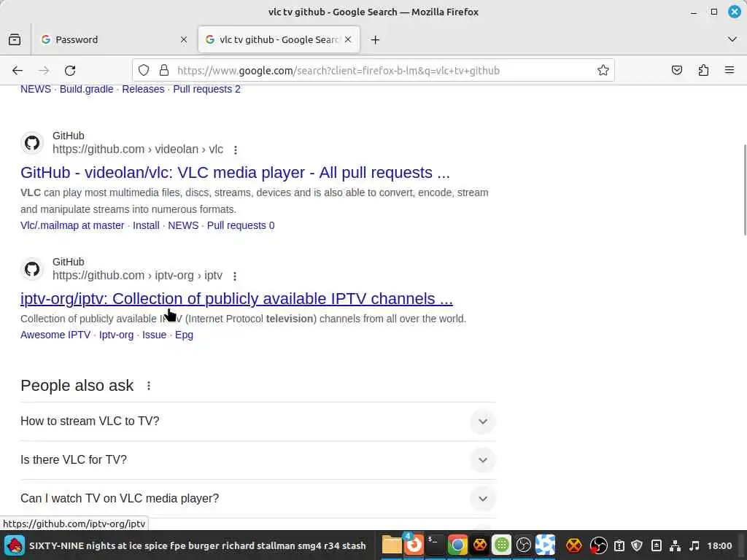The image size is (747, 560).
Task: Open a new browser tab
Action: [376, 40]
